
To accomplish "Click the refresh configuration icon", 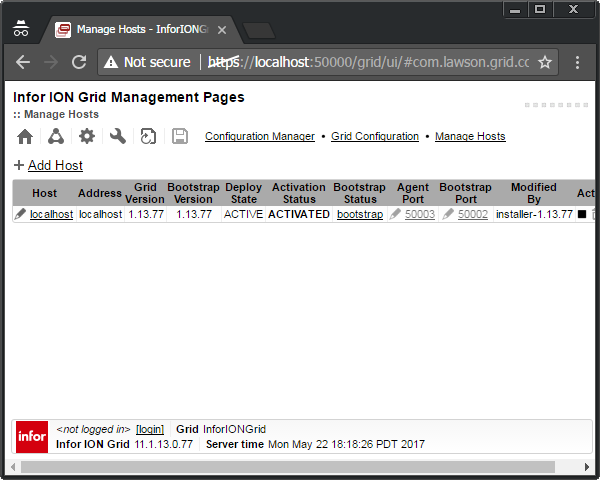I will tap(149, 137).
